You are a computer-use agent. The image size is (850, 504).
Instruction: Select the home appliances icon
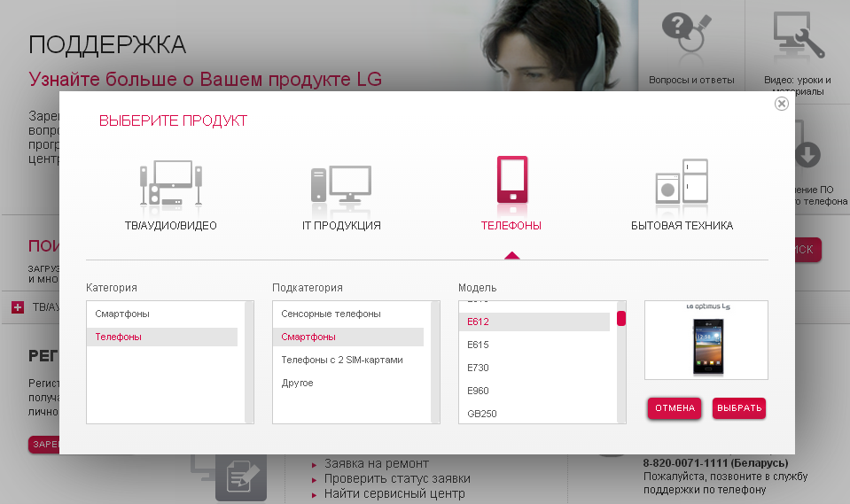pyautogui.click(x=682, y=181)
